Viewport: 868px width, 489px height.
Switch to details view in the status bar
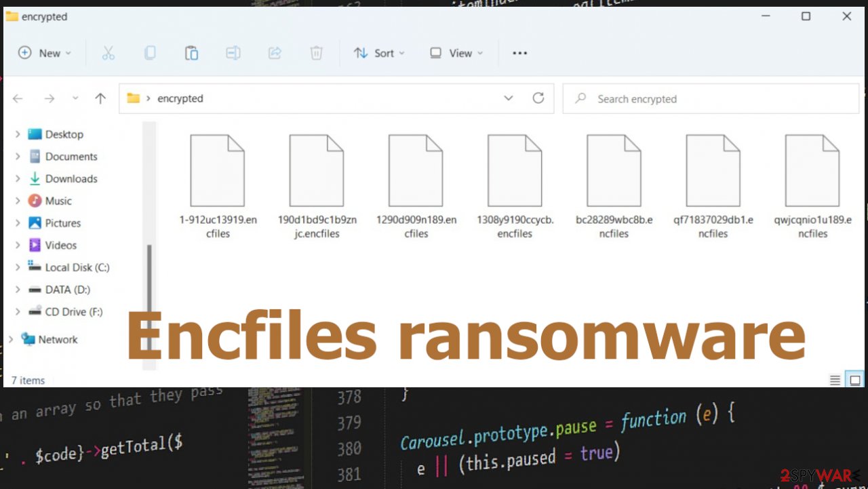[x=835, y=380]
